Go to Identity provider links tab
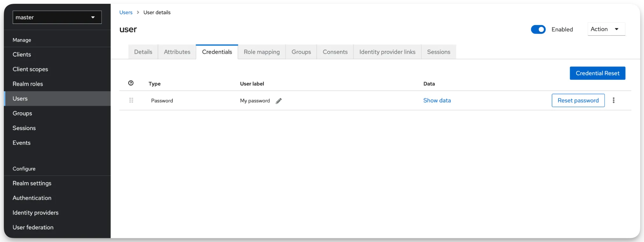Viewport: 644px width, 242px height. tap(387, 52)
